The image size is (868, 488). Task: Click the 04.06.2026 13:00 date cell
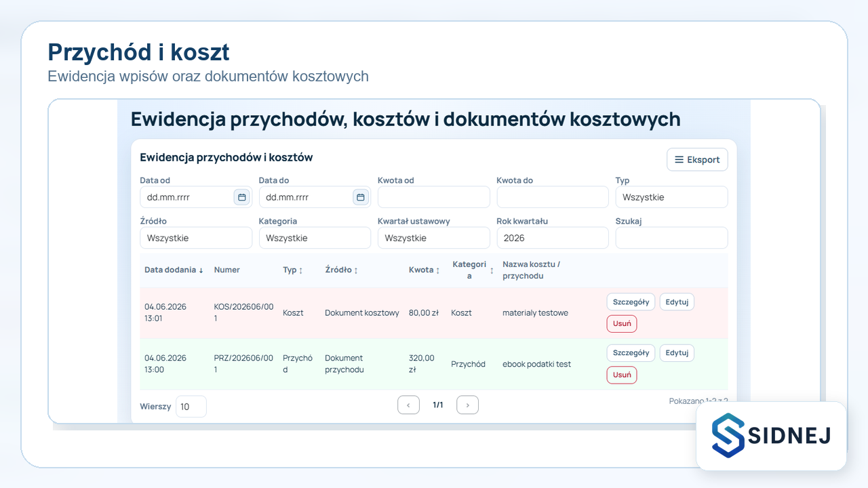click(x=165, y=364)
